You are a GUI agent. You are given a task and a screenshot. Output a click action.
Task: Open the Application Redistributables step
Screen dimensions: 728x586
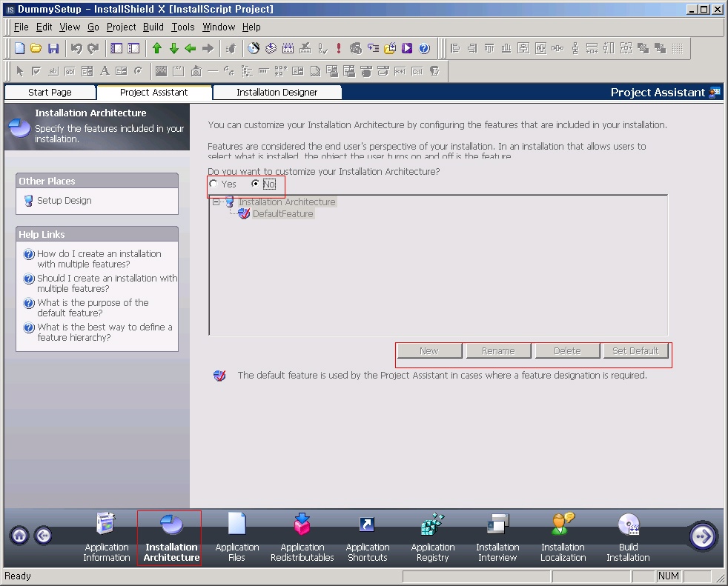pyautogui.click(x=302, y=537)
